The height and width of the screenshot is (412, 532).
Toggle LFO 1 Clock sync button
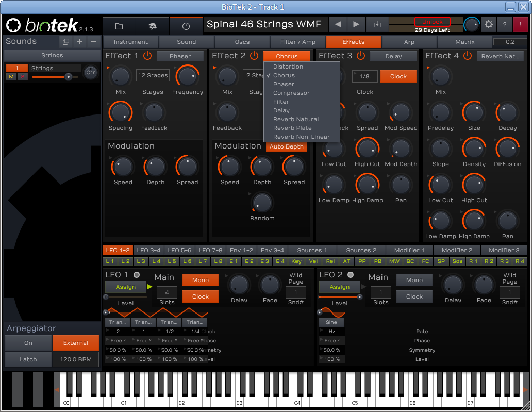(x=200, y=296)
